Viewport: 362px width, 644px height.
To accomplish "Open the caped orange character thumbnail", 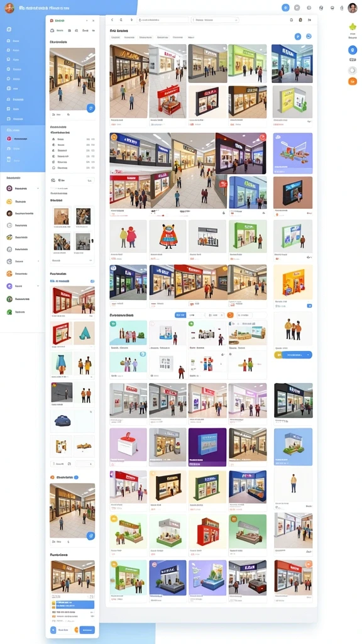I will [167, 236].
